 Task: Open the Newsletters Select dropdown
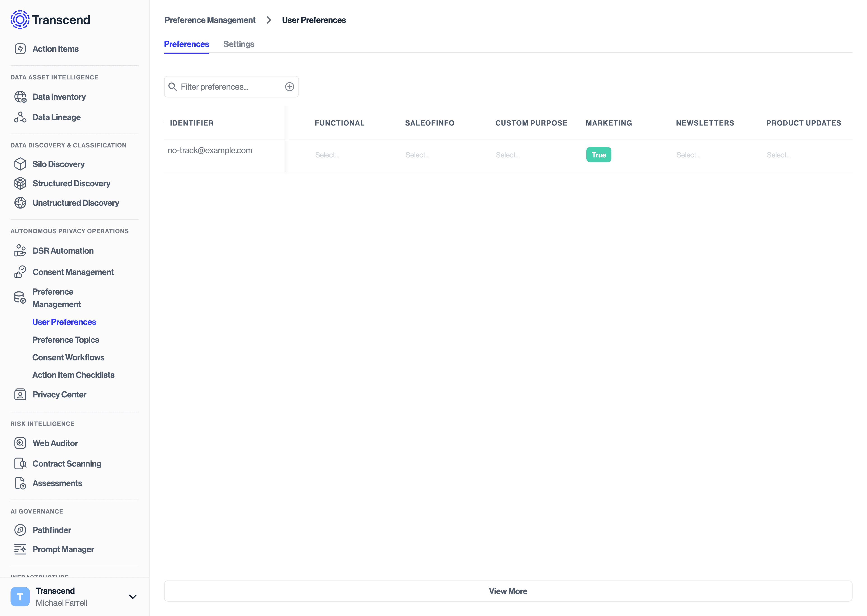[688, 154]
